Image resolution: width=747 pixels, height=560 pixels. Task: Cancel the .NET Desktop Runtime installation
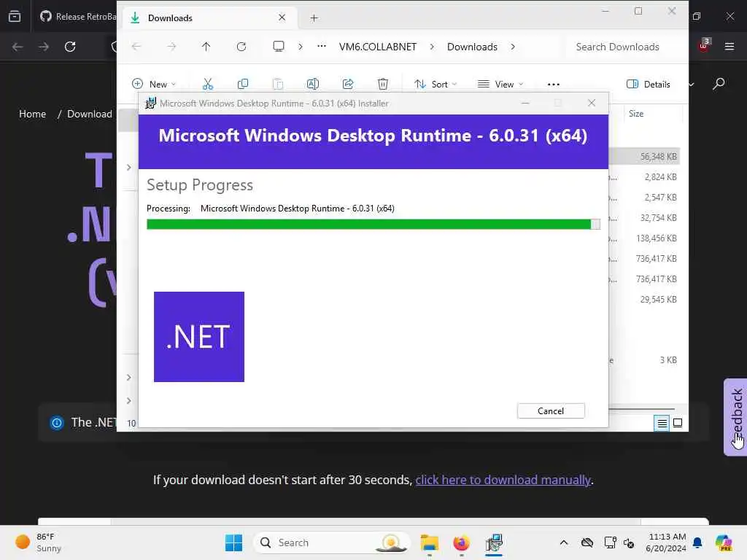coord(551,411)
